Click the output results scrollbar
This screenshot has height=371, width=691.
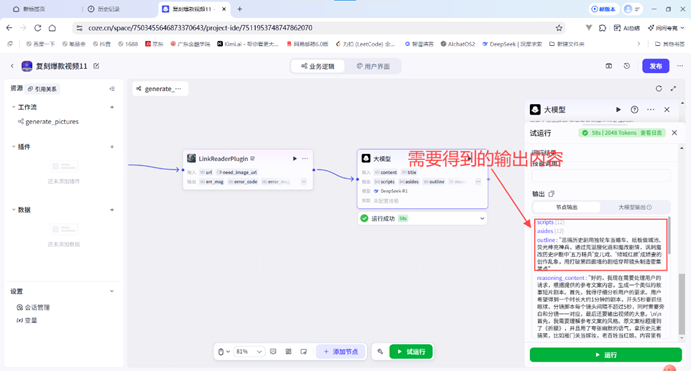point(669,236)
